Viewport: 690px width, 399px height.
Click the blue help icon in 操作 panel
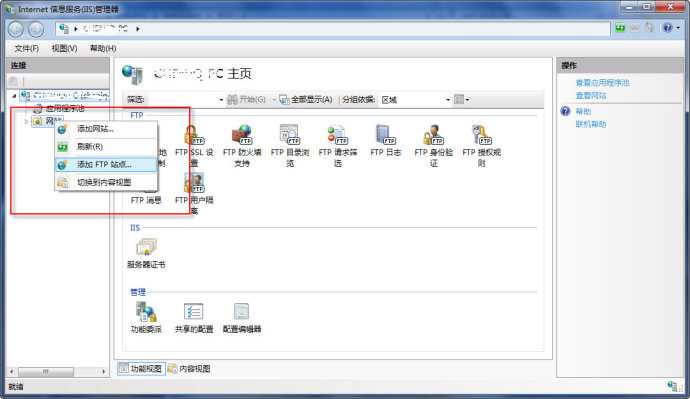tap(565, 111)
